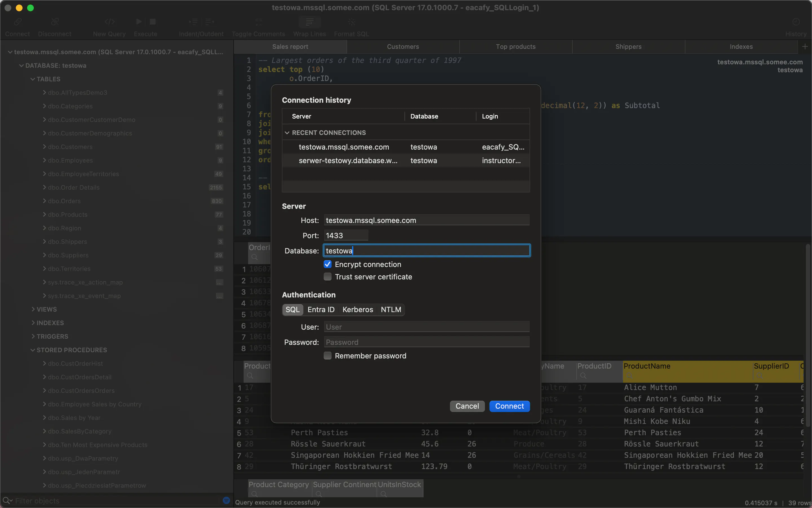The width and height of the screenshot is (812, 508).
Task: Click the Connect toolbar icon
Action: click(17, 22)
